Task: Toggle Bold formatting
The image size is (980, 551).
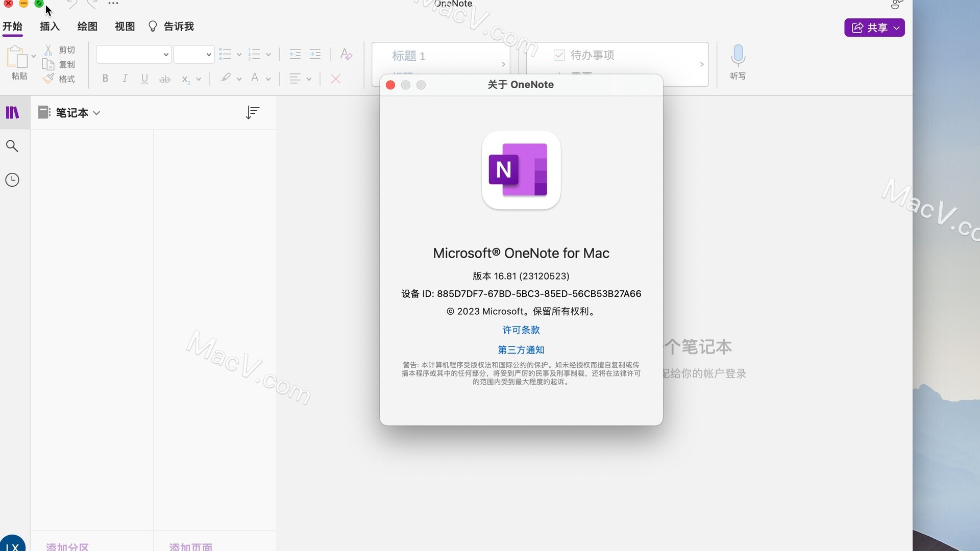Action: (x=105, y=79)
